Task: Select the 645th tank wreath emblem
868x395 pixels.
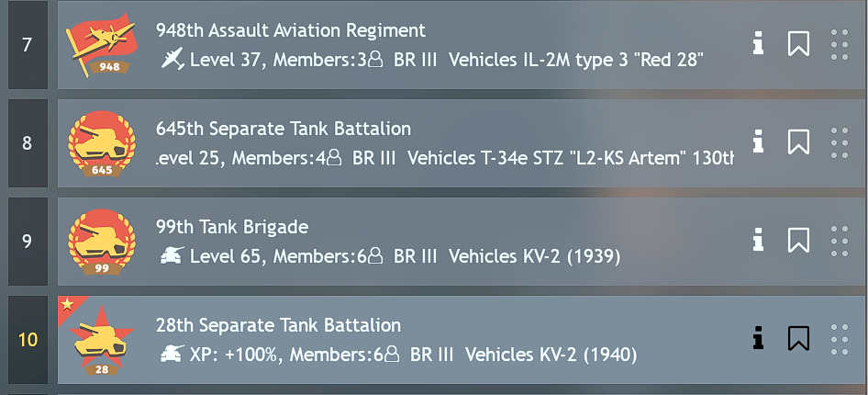Action: pyautogui.click(x=102, y=143)
